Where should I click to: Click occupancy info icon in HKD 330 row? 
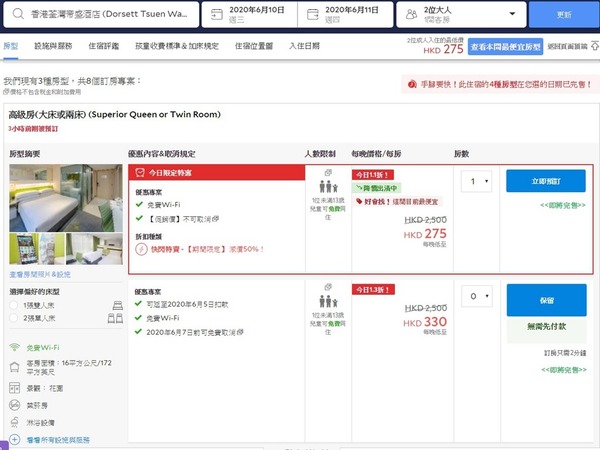(x=328, y=287)
